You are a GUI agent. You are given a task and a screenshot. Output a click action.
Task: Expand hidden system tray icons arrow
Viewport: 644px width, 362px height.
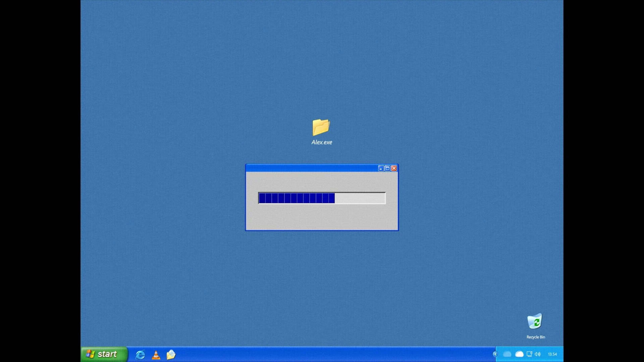point(495,354)
